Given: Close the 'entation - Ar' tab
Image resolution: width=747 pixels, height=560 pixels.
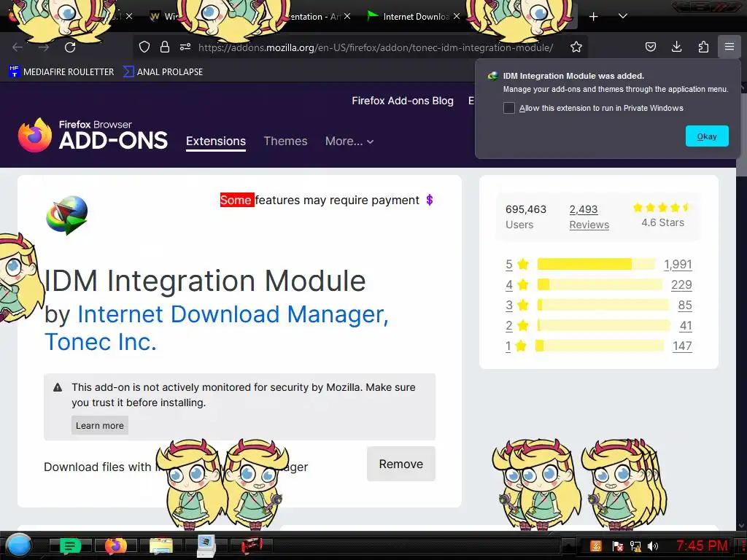Looking at the screenshot, I should tap(347, 16).
